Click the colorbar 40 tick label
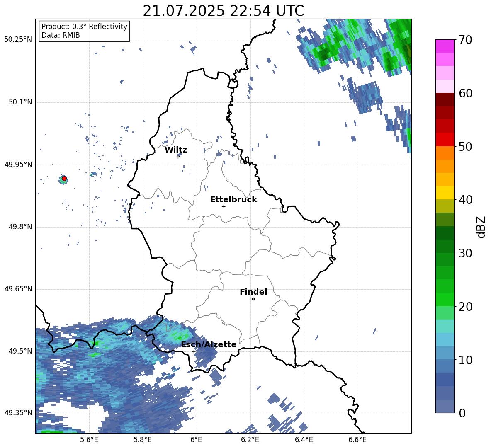The image size is (491, 448). click(x=465, y=200)
